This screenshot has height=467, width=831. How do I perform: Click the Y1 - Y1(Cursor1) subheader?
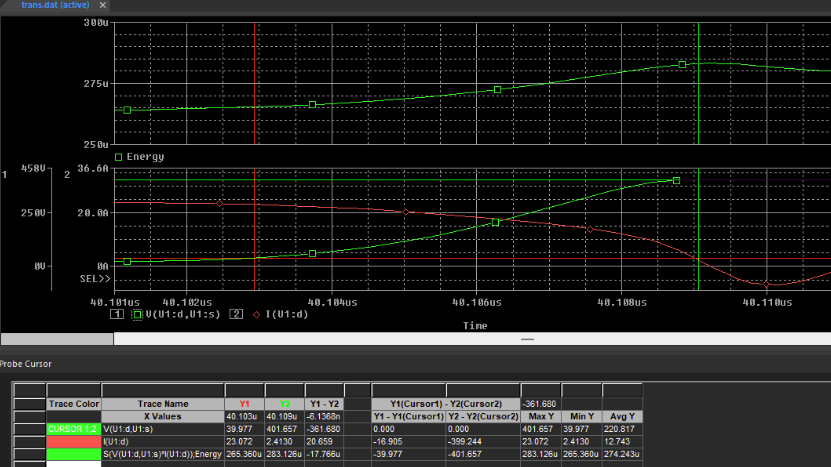408,417
